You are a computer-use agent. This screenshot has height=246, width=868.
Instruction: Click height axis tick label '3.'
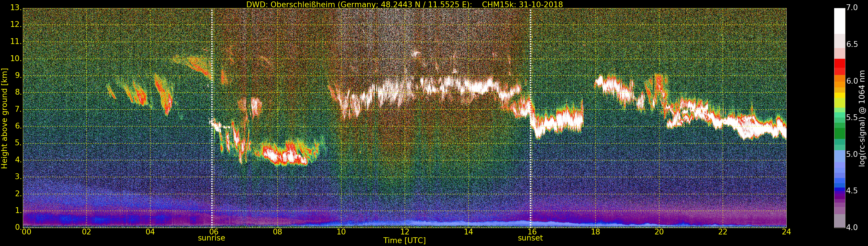click(18, 177)
